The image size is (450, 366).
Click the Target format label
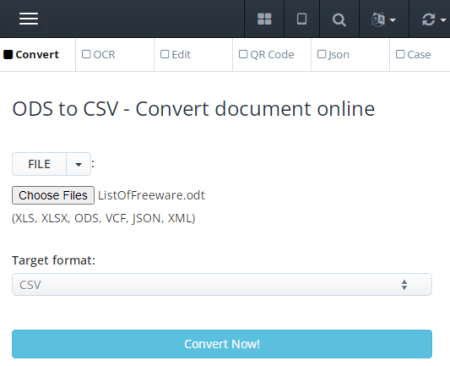[x=54, y=260]
